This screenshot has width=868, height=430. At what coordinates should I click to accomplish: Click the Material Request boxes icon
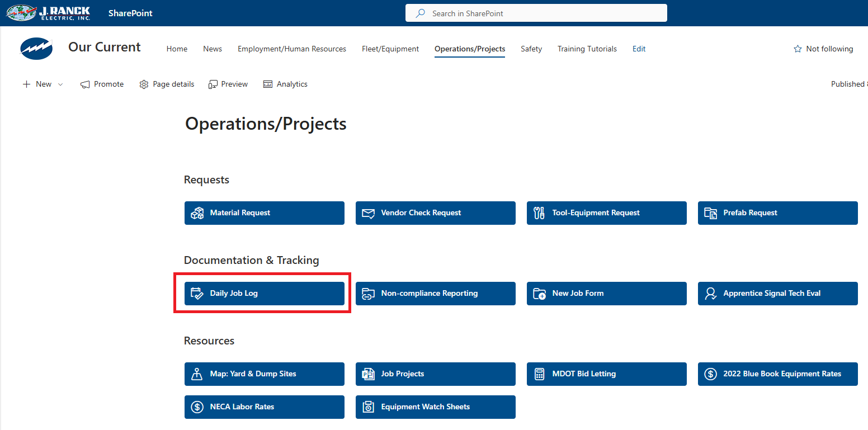[197, 213]
